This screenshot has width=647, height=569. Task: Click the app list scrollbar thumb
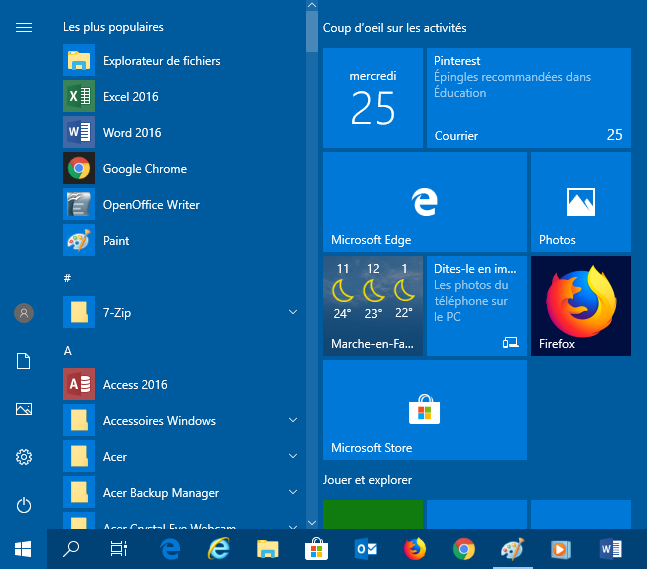point(312,32)
